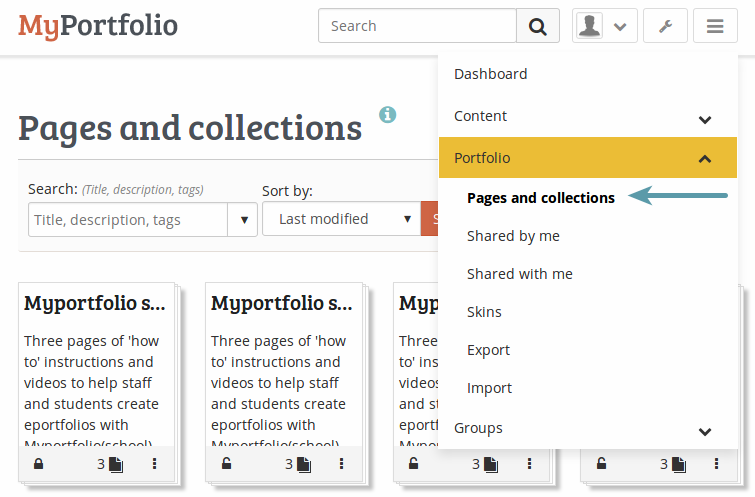Image resolution: width=755 pixels, height=497 pixels.
Task: Show the page count on the second card
Action: pos(298,464)
